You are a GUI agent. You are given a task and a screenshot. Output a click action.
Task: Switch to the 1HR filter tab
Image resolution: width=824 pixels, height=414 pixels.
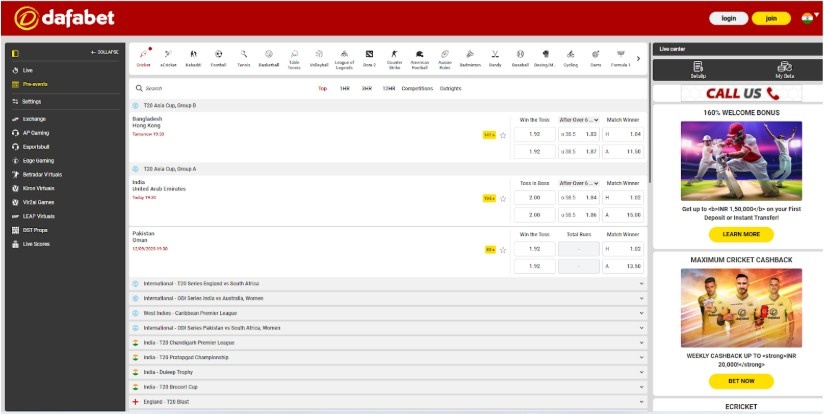[345, 89]
